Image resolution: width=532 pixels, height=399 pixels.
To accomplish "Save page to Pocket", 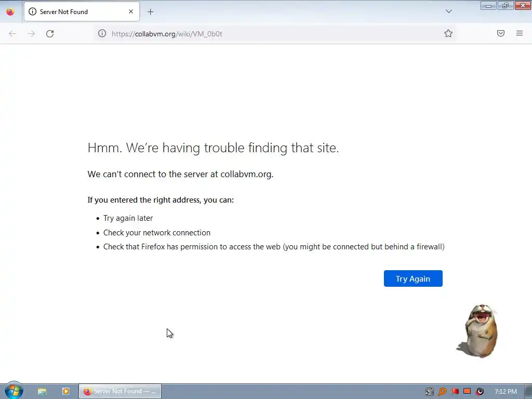I will (500, 33).
